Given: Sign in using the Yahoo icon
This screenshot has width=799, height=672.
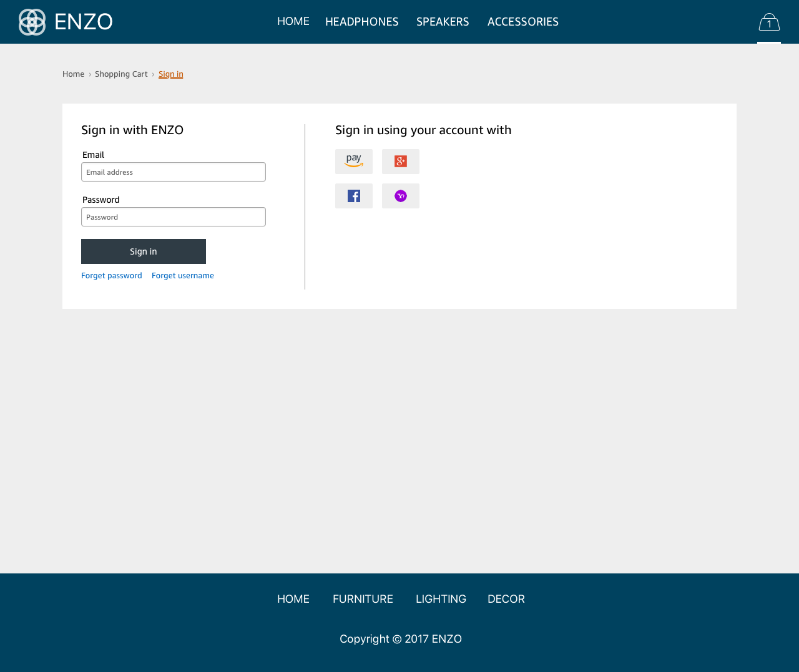Looking at the screenshot, I should (x=400, y=196).
